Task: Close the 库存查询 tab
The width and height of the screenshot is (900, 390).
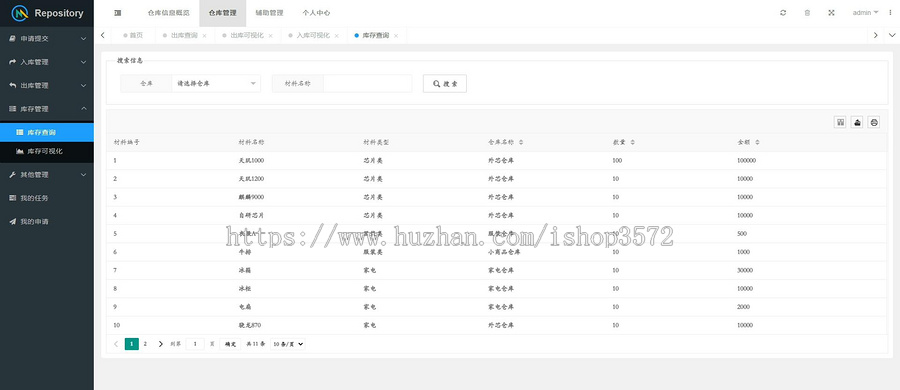Action: [x=395, y=36]
